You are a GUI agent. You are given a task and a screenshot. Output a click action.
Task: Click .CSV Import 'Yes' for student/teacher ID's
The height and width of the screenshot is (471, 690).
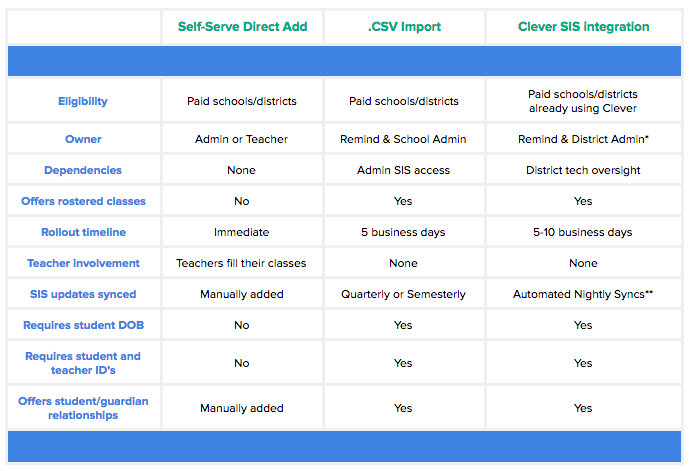pyautogui.click(x=403, y=363)
